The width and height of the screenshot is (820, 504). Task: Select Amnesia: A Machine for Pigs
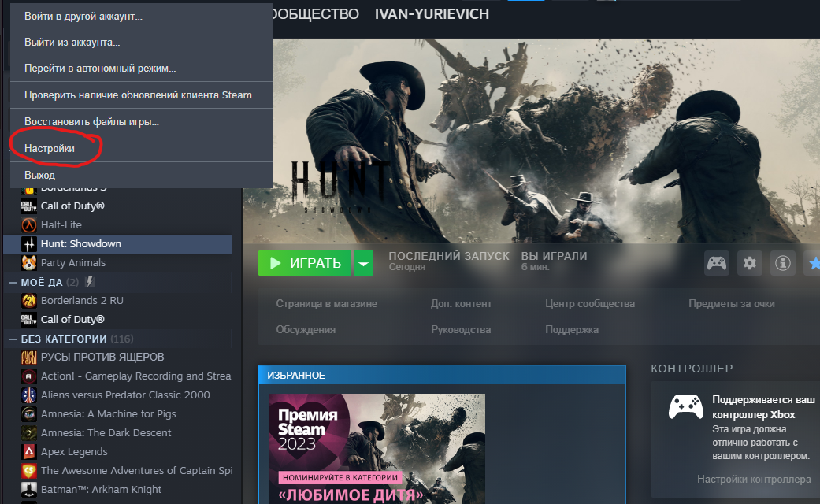pyautogui.click(x=117, y=414)
